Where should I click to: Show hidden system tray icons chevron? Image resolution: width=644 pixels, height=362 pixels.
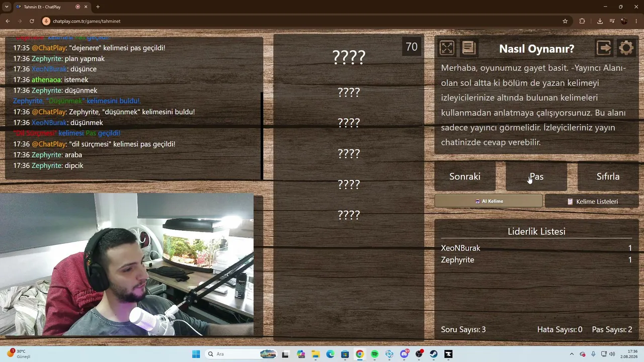(x=572, y=354)
